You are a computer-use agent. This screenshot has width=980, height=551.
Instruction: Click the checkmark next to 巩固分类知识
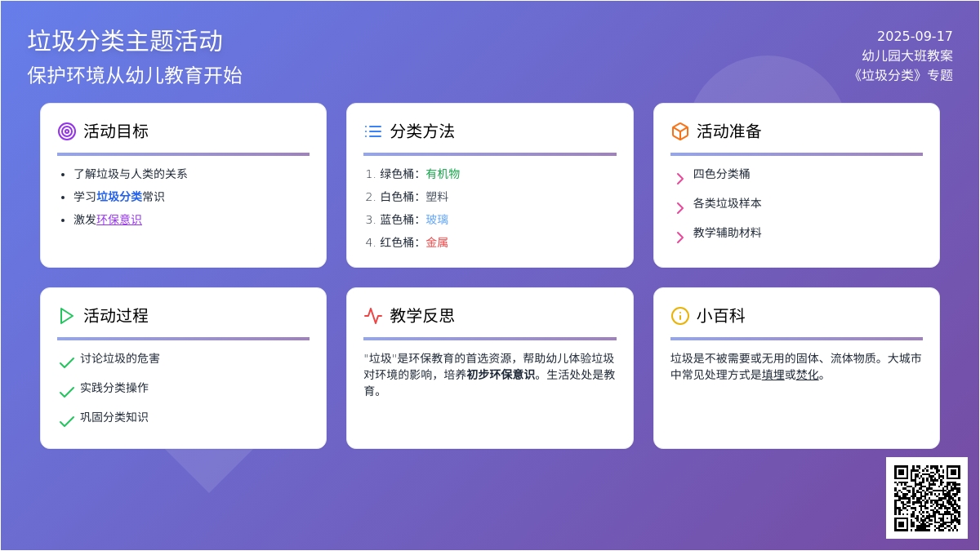point(67,421)
